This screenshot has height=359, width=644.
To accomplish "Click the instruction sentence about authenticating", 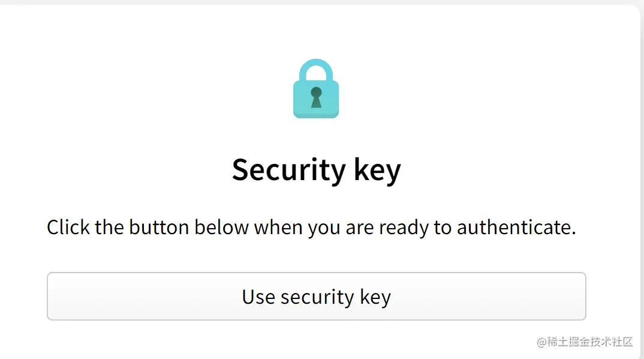I will [311, 228].
